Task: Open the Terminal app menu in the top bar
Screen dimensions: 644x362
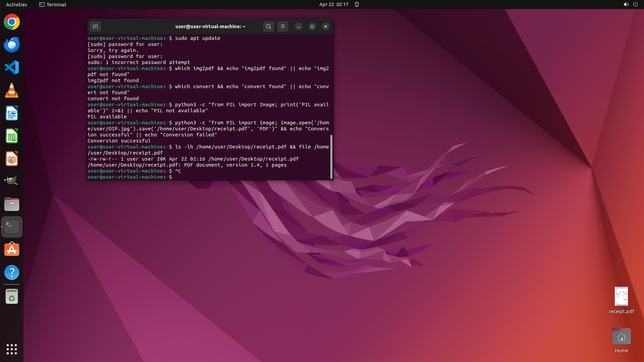Action: pos(53,4)
